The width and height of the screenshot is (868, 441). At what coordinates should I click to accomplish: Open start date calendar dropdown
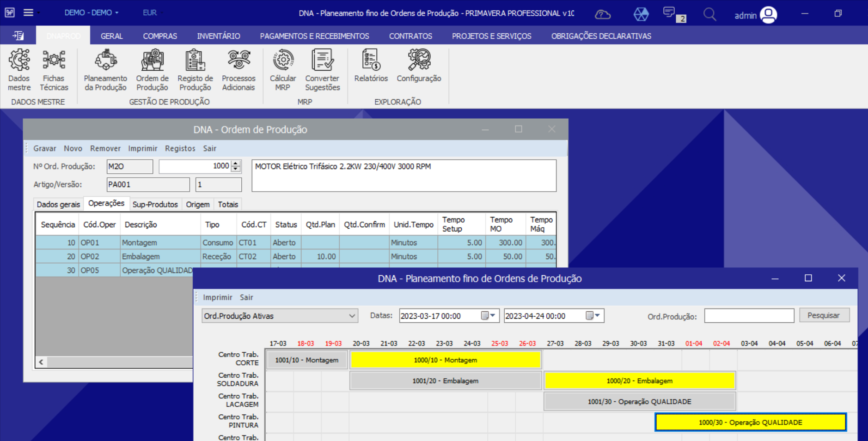pos(493,316)
